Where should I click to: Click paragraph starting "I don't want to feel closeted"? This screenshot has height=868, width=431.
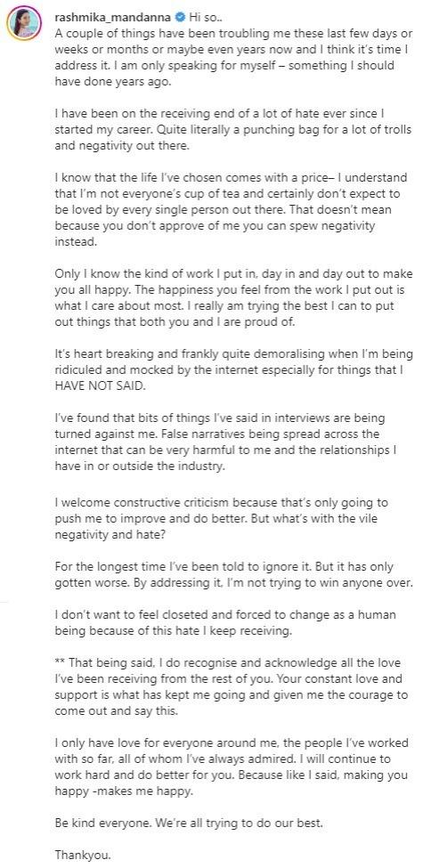(x=225, y=622)
